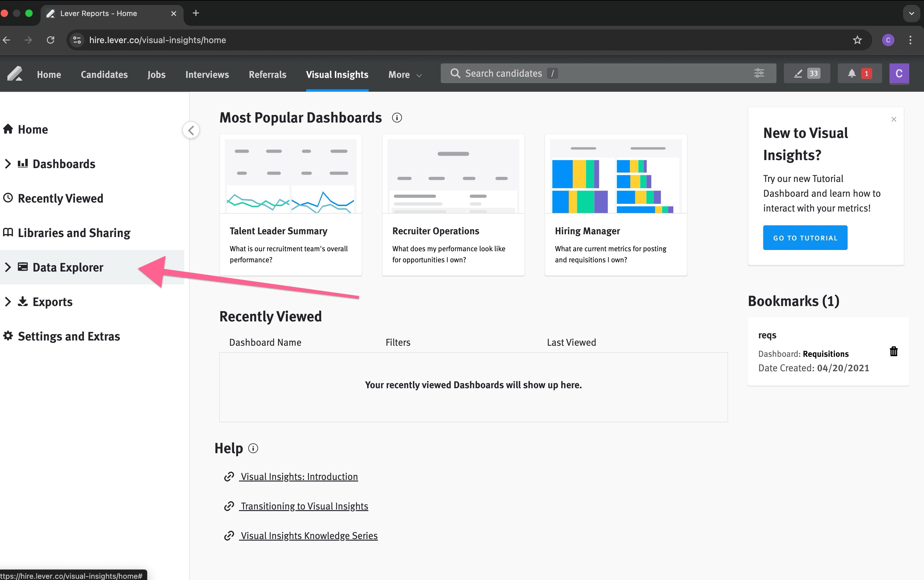Screen dimensions: 924x580
Task: Select Settings and Extras in sidebar
Action: (x=69, y=336)
